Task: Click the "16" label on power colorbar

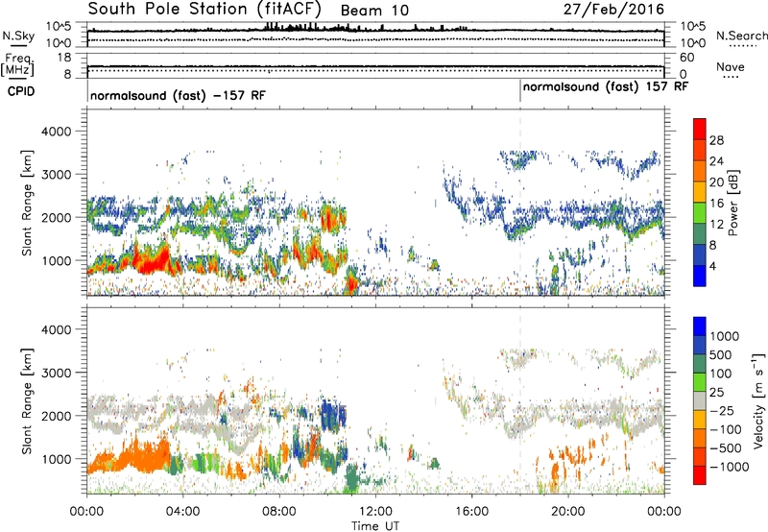Action: click(716, 204)
